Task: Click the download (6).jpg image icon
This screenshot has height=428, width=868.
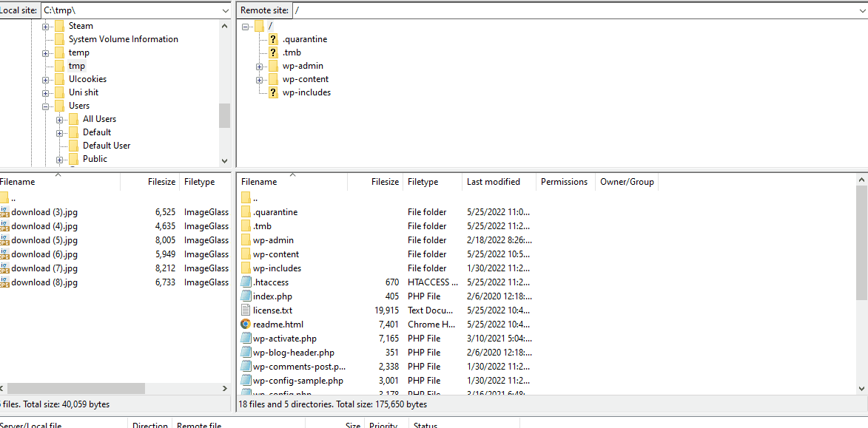Action: [4, 254]
